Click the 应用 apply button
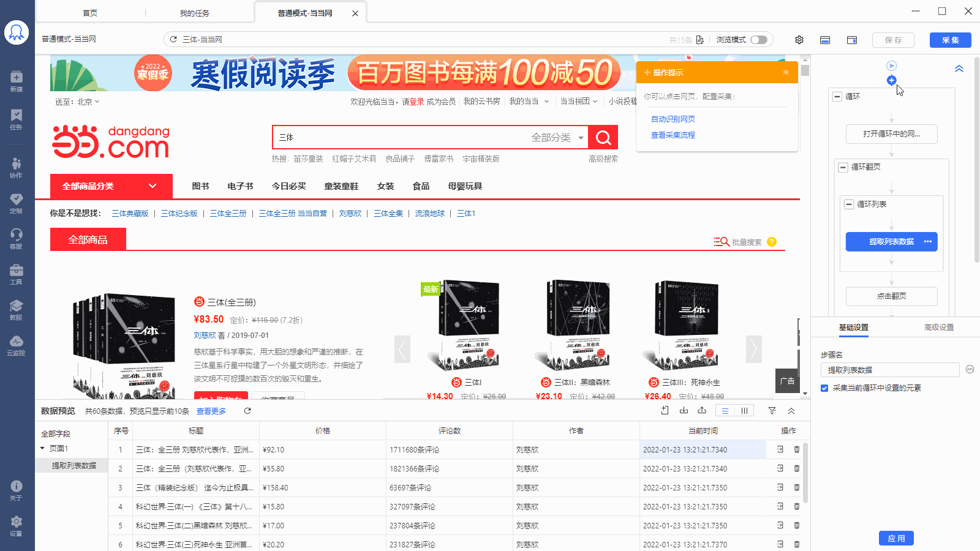Viewport: 980px width, 551px height. pos(897,538)
